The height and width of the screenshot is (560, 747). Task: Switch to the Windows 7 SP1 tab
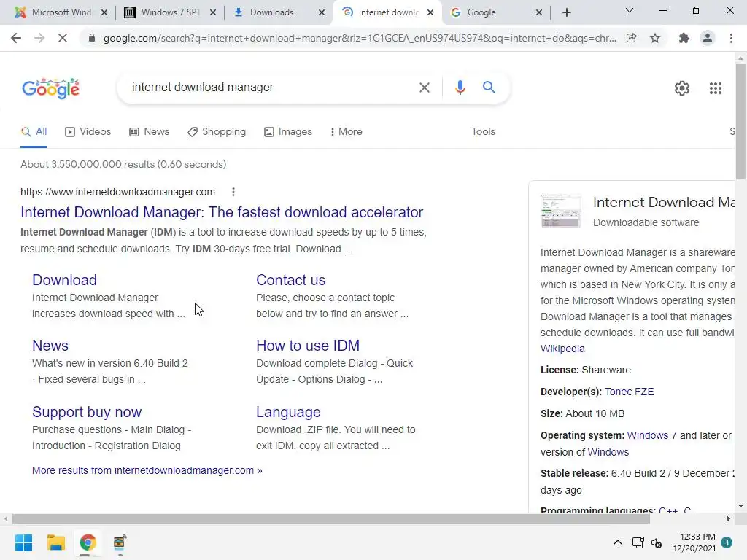point(169,12)
